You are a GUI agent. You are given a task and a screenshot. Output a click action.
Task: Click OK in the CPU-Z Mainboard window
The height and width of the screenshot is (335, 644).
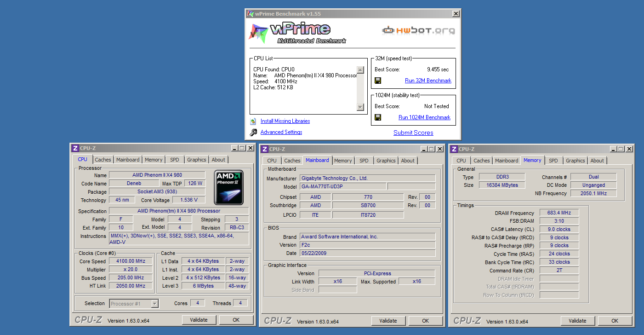(x=426, y=321)
